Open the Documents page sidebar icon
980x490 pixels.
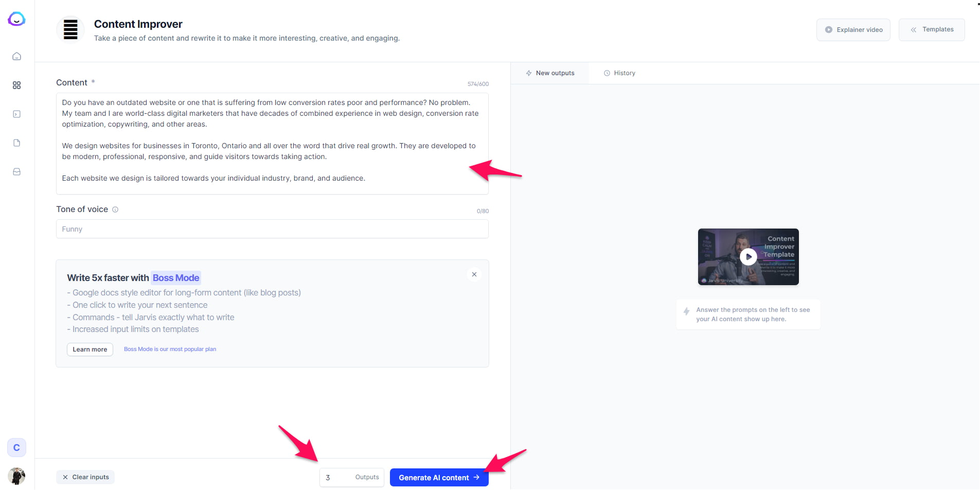(x=16, y=143)
